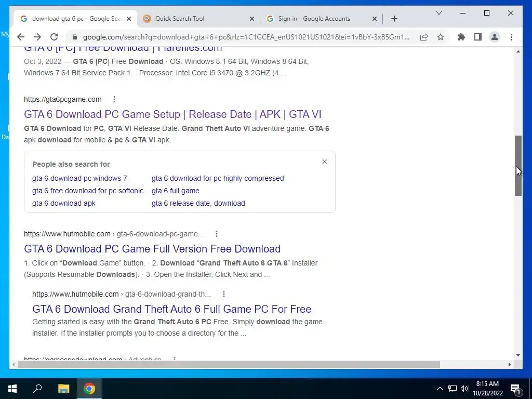Open more options for gta6pcgame.com result

pyautogui.click(x=114, y=99)
